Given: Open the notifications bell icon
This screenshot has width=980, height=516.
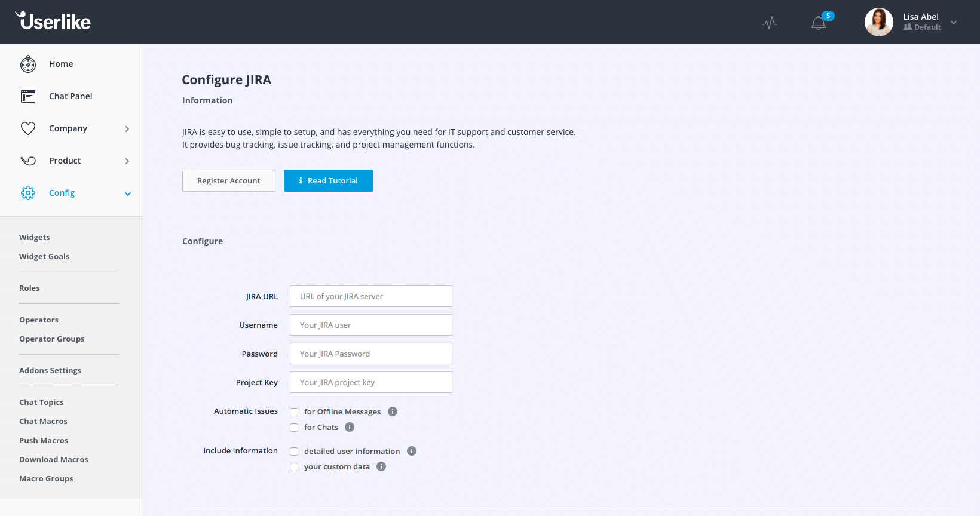Looking at the screenshot, I should pyautogui.click(x=818, y=23).
